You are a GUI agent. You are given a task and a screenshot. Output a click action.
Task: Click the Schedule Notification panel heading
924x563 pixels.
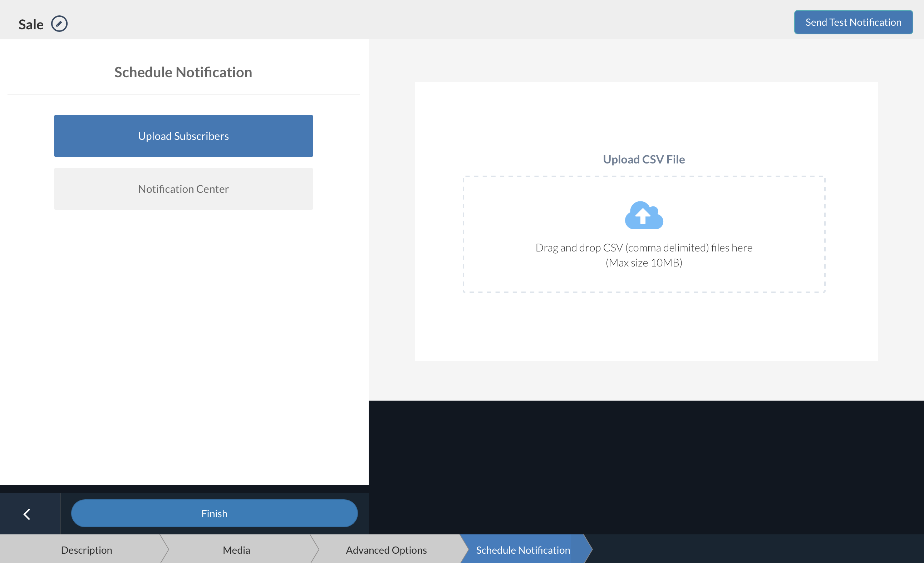(x=183, y=72)
